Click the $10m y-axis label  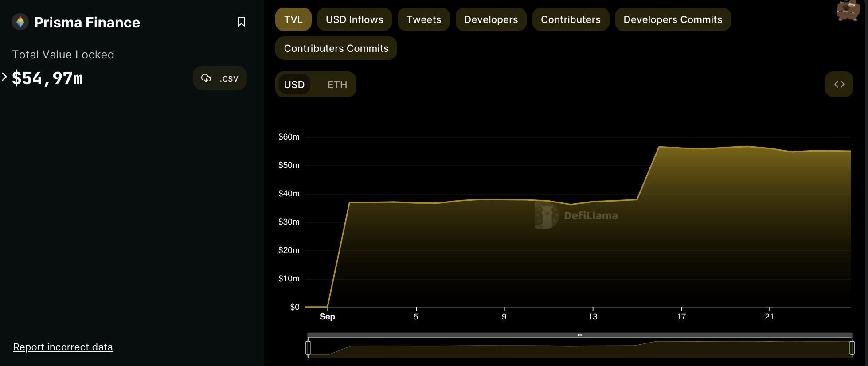coord(289,279)
